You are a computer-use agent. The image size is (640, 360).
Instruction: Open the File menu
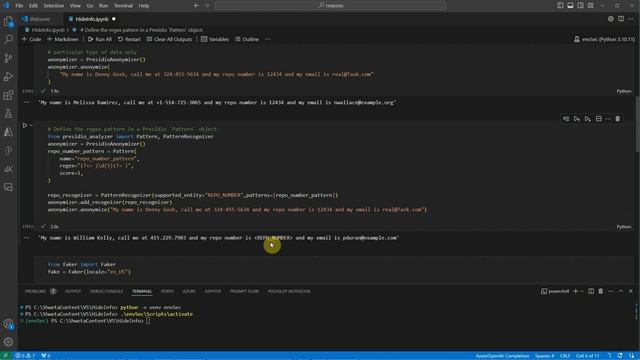pos(19,6)
